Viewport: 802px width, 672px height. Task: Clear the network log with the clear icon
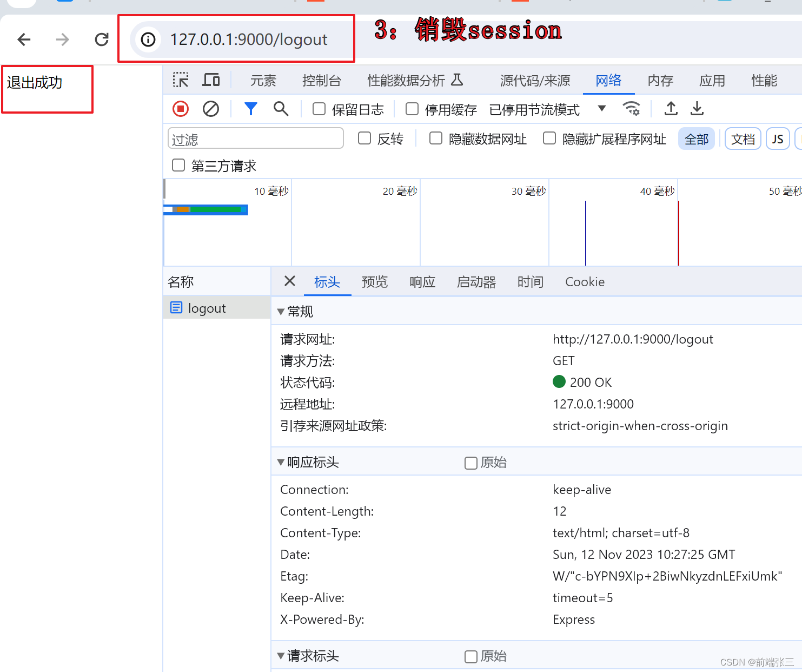(x=211, y=109)
